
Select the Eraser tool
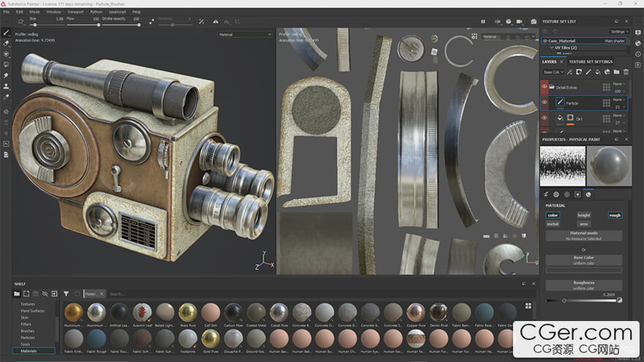[x=6, y=43]
